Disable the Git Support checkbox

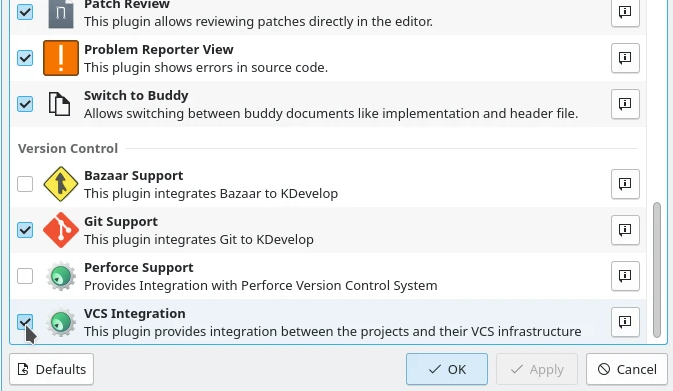pyautogui.click(x=25, y=230)
